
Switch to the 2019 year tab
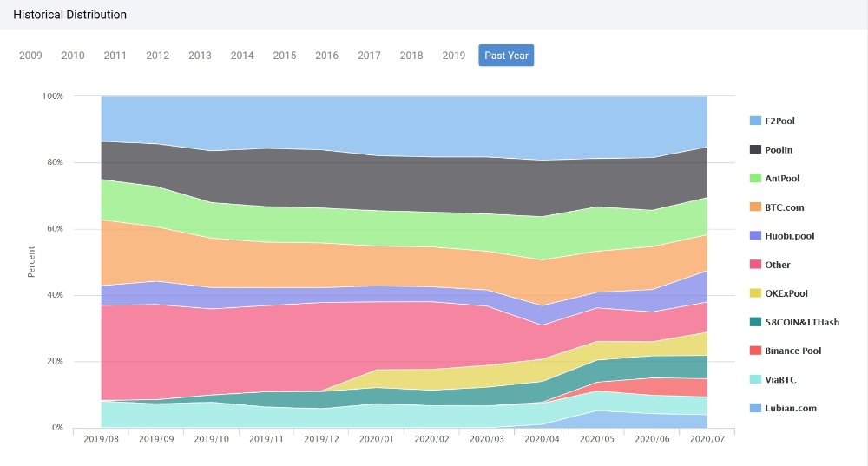click(453, 56)
